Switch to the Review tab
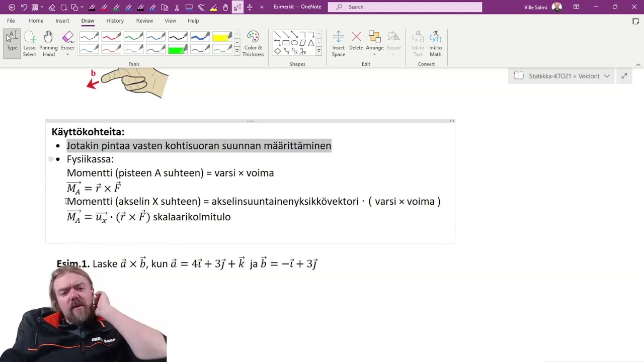Image resolution: width=644 pixels, height=362 pixels. pyautogui.click(x=144, y=21)
